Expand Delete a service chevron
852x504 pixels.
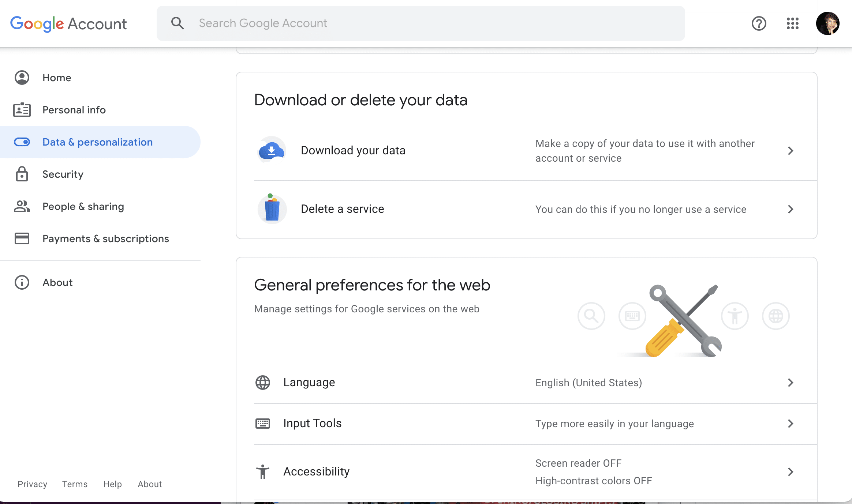pyautogui.click(x=790, y=209)
